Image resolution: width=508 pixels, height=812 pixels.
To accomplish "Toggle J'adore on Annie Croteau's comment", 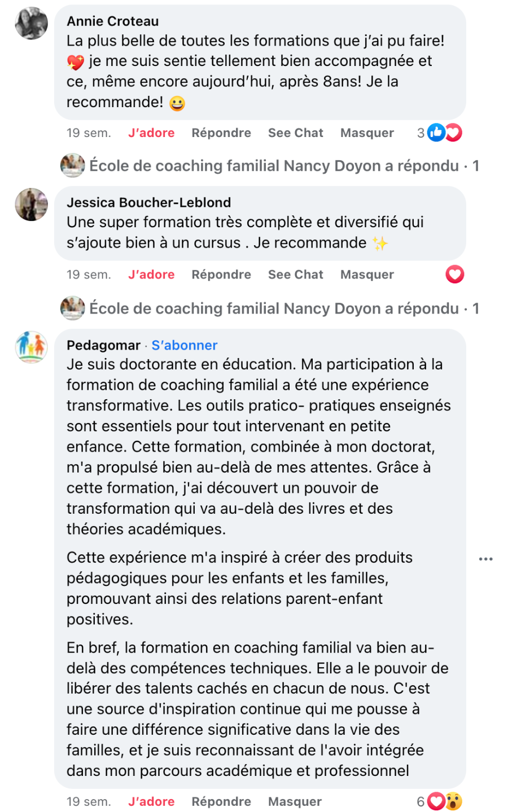I will [x=151, y=133].
